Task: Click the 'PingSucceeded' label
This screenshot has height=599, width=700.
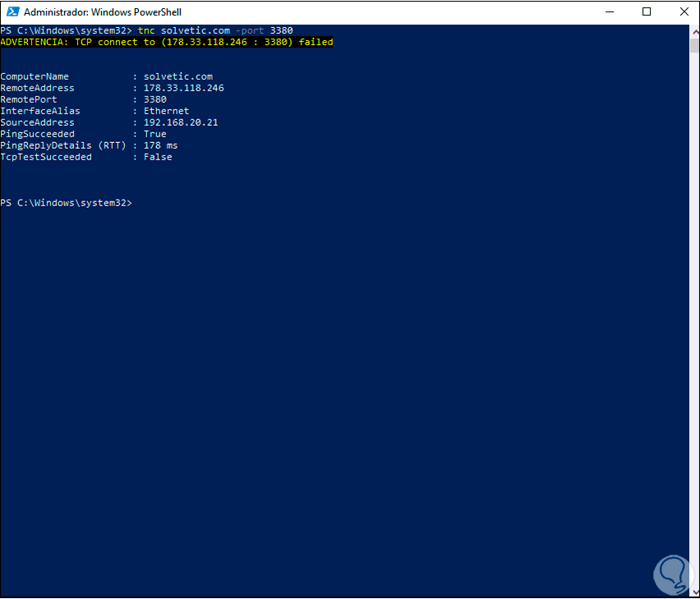Action: tap(38, 134)
